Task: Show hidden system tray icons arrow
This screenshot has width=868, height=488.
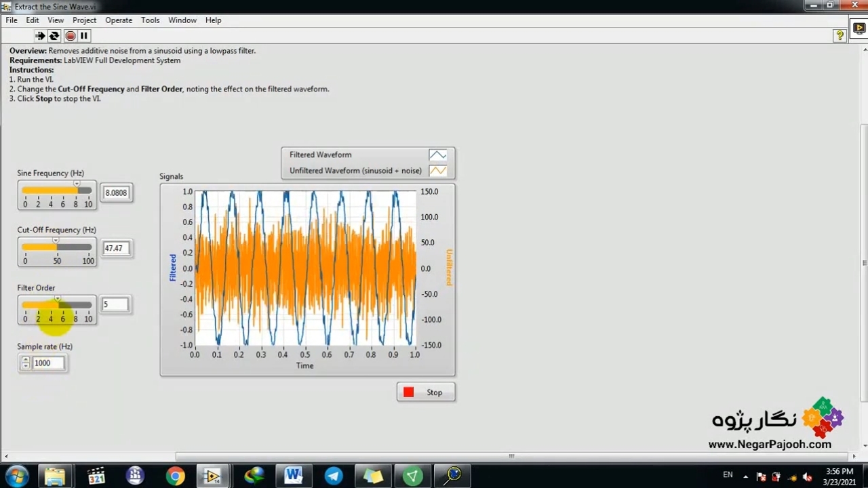Action: [746, 476]
